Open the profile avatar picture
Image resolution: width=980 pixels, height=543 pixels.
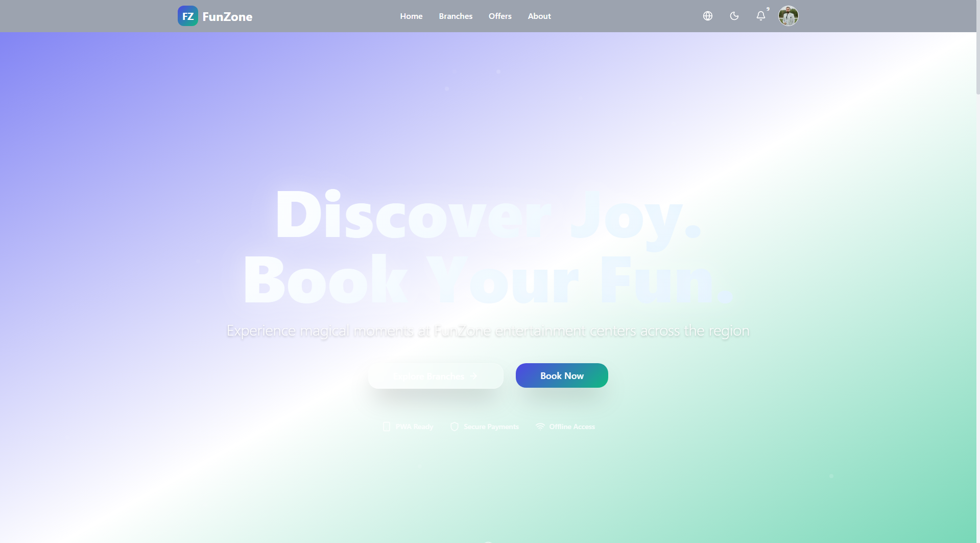pos(788,16)
